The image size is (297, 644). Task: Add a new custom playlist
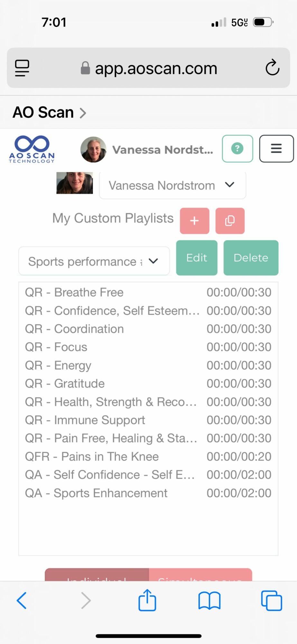click(194, 221)
